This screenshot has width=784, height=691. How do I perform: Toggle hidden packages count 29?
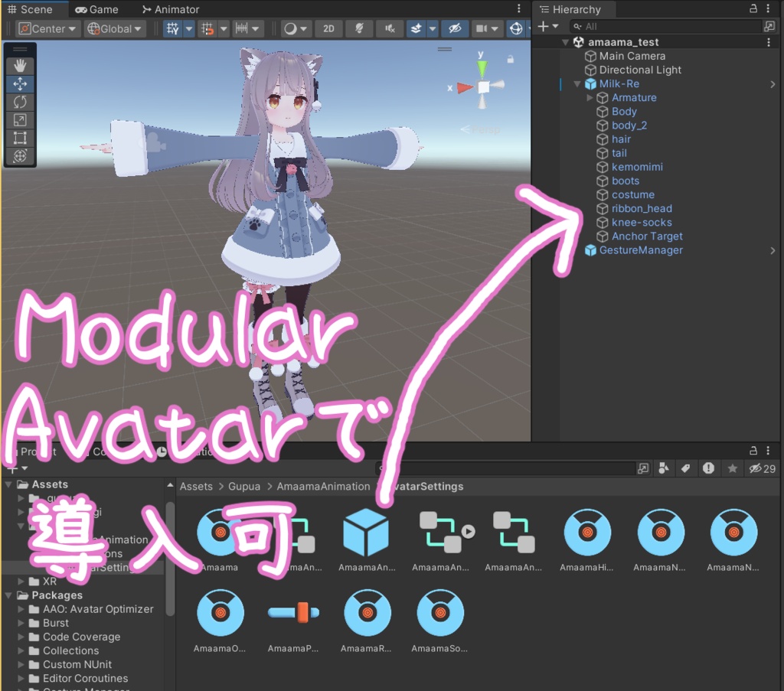point(763,468)
